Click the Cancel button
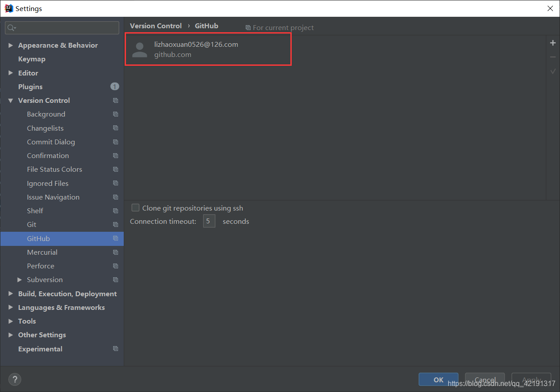560x392 pixels. coord(485,380)
